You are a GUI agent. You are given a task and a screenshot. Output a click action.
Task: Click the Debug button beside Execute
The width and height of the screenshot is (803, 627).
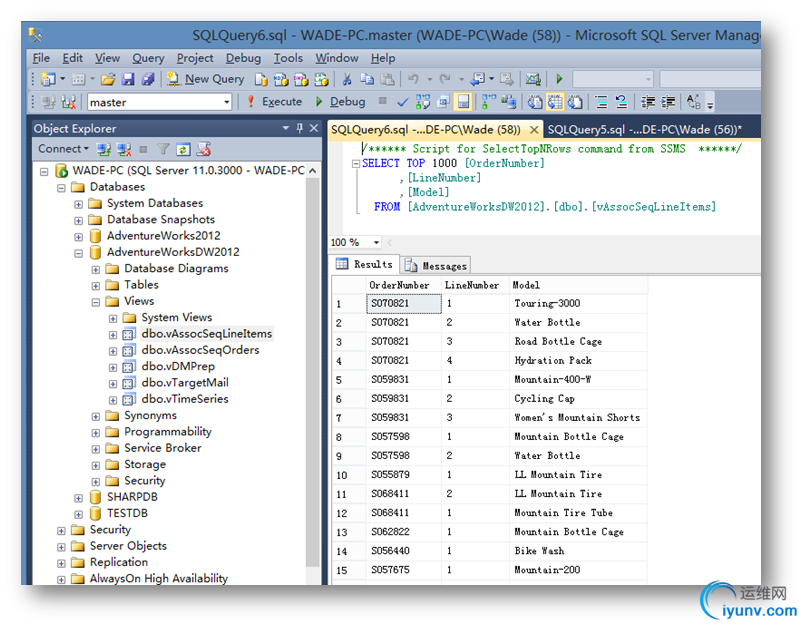pyautogui.click(x=340, y=102)
